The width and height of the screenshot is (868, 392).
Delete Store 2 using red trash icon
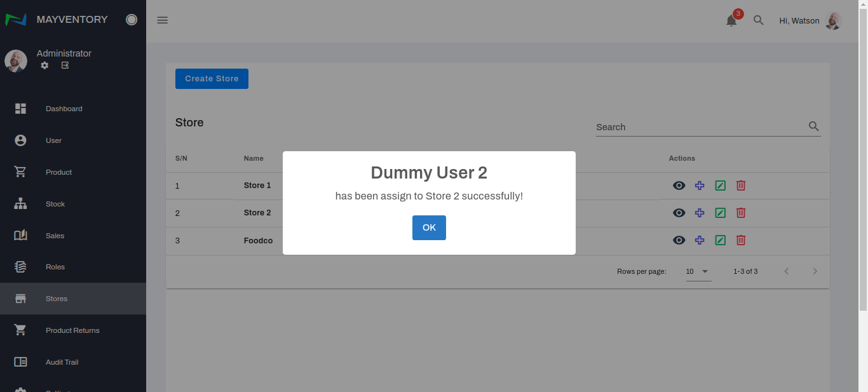pyautogui.click(x=740, y=213)
